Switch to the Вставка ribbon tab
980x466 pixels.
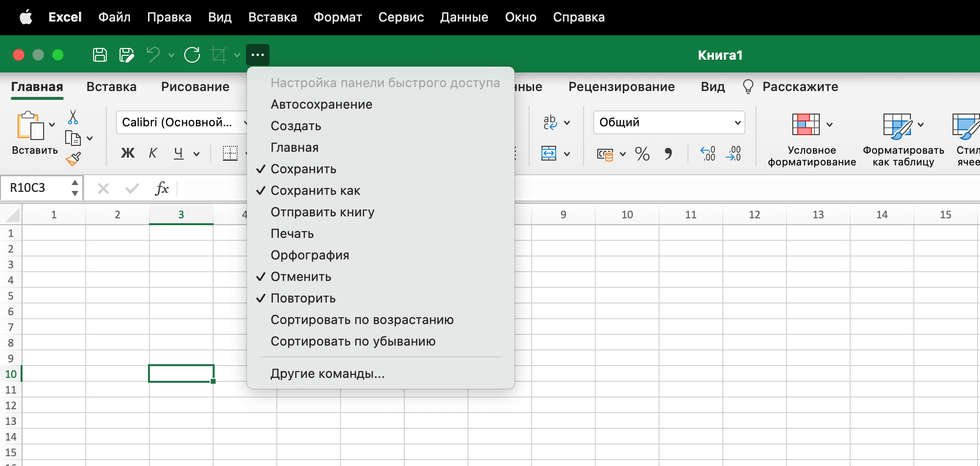click(111, 87)
